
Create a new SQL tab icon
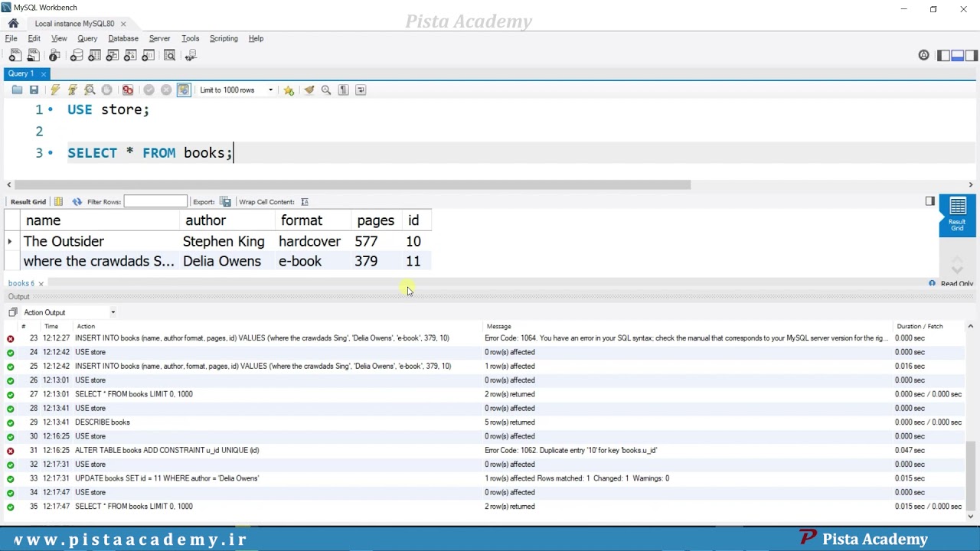[x=15, y=55]
